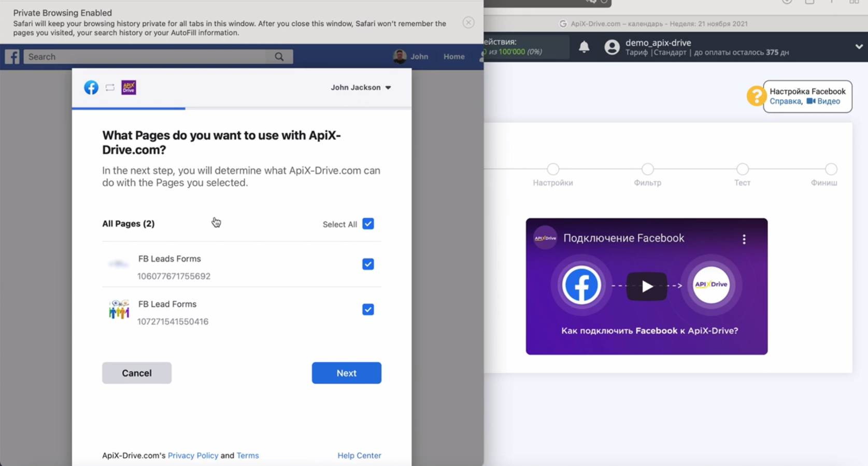Play the Подключение Facebook video
The height and width of the screenshot is (466, 868).
click(647, 286)
